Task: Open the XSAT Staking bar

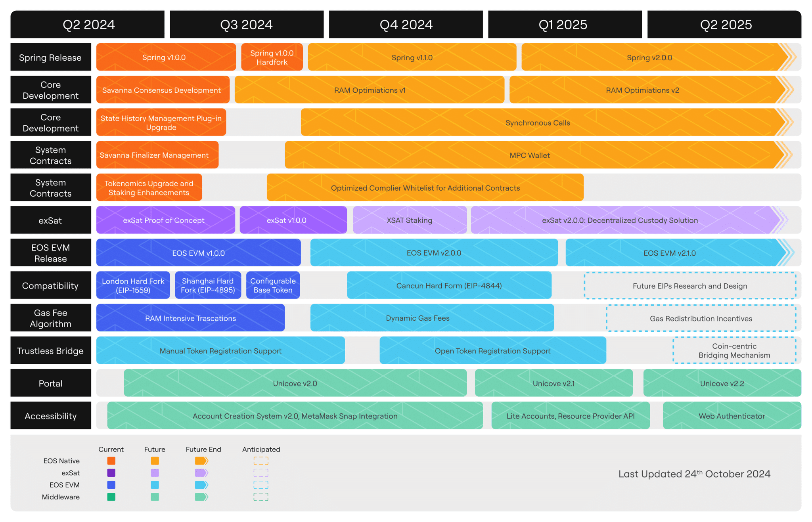Action: (410, 220)
